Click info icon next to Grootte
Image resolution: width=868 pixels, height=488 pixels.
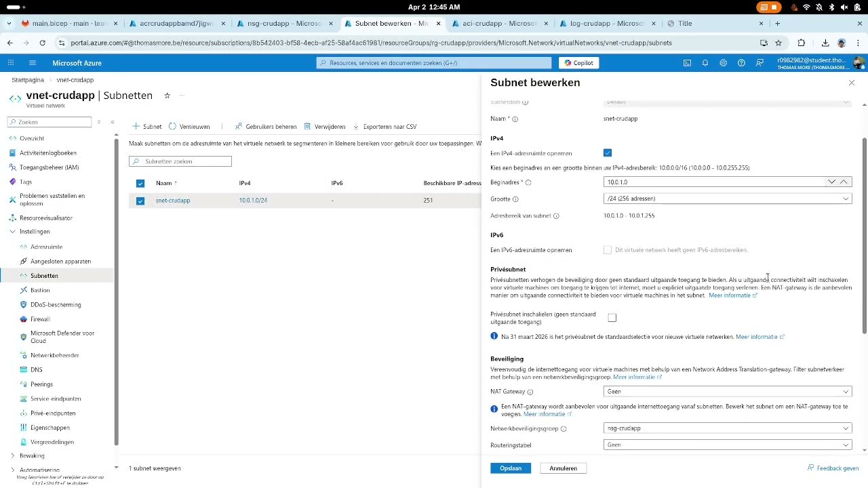coord(515,199)
